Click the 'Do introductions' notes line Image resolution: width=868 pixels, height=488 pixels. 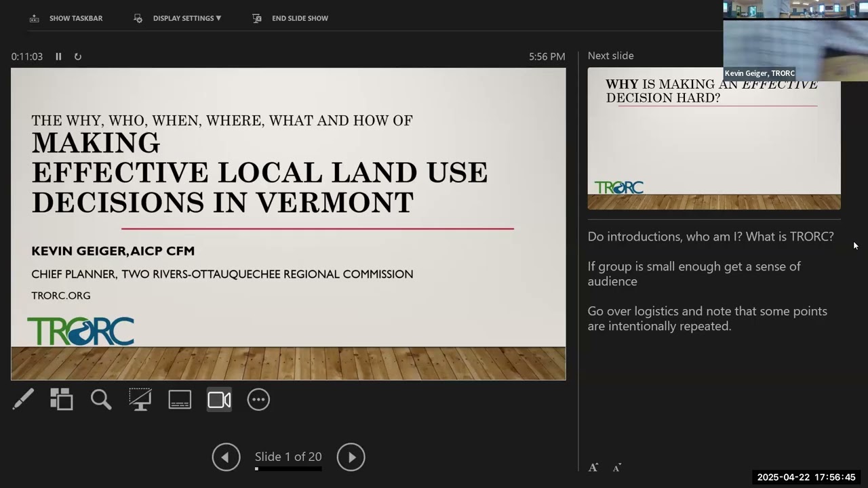[x=711, y=237]
